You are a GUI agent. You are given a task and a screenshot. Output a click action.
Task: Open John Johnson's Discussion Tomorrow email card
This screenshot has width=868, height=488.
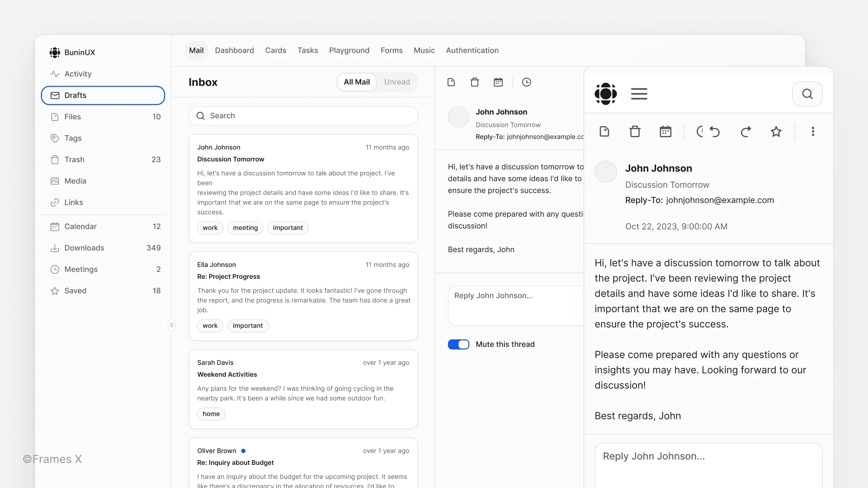[303, 189]
